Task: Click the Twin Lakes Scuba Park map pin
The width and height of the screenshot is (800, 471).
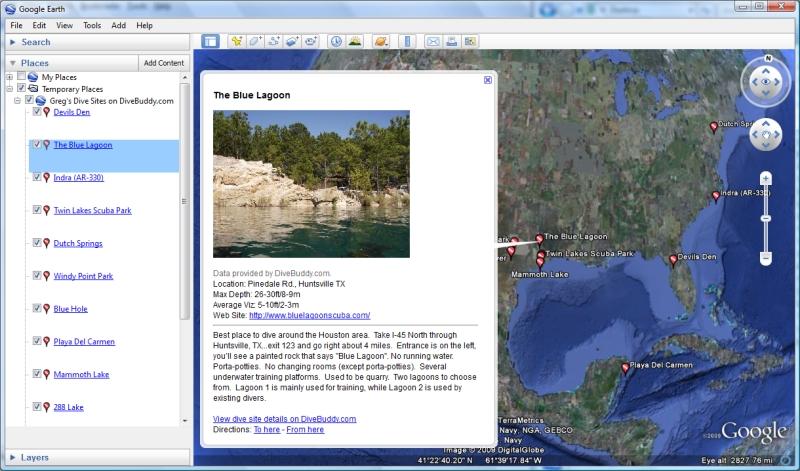Action: click(x=541, y=255)
